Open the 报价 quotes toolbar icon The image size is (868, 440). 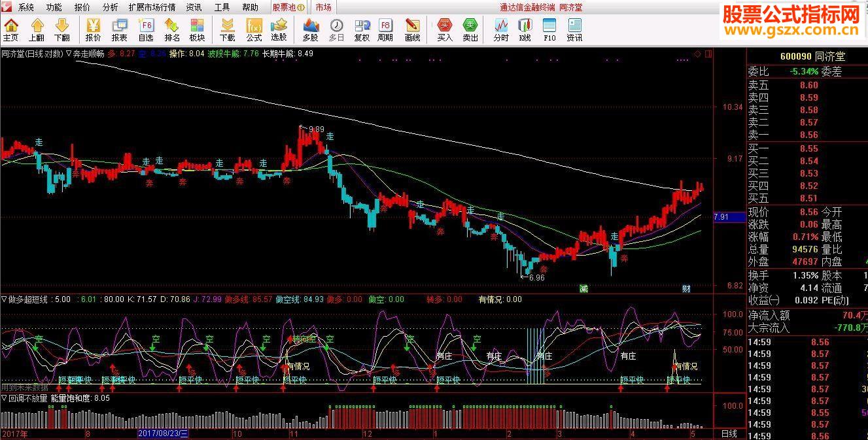click(93, 30)
